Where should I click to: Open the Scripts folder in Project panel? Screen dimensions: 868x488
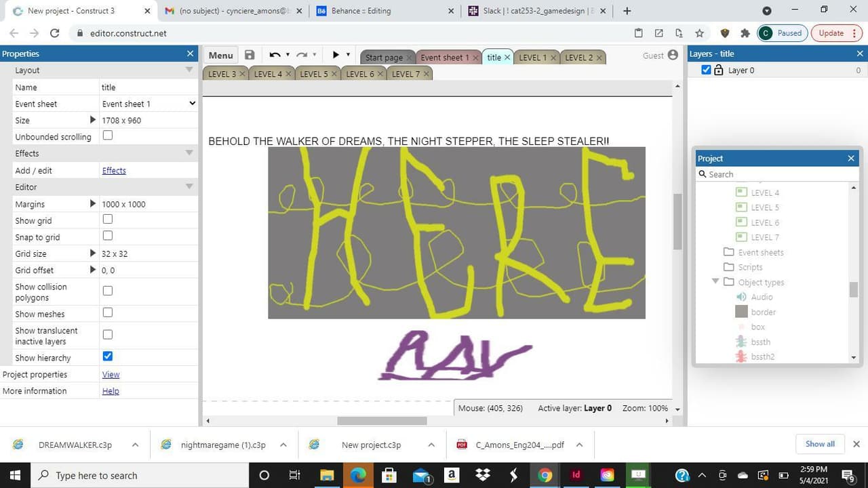pyautogui.click(x=750, y=267)
